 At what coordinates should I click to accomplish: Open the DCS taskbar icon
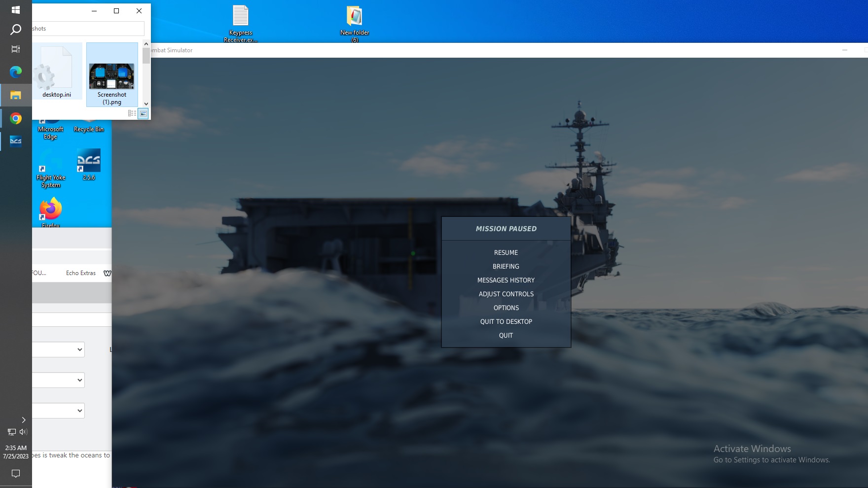point(16,141)
